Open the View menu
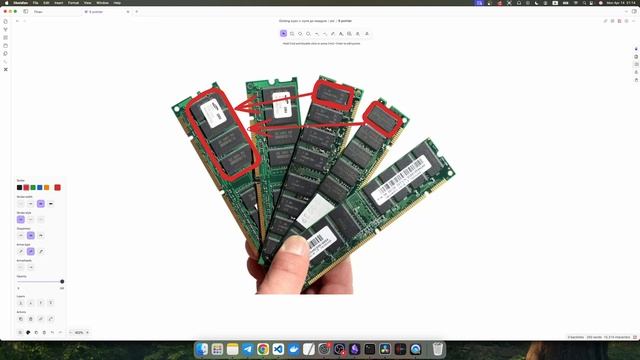The width and height of the screenshot is (640, 360). [x=87, y=3]
